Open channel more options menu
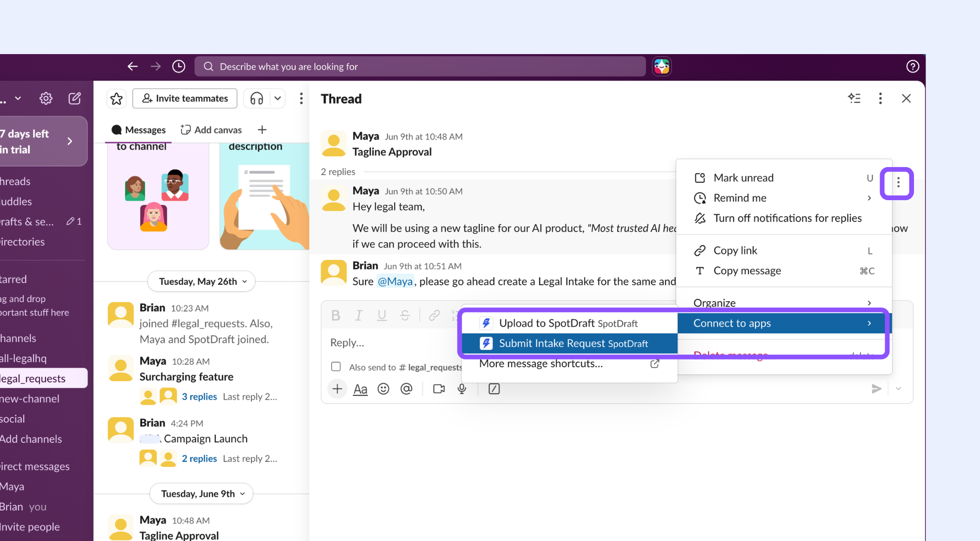 point(301,99)
